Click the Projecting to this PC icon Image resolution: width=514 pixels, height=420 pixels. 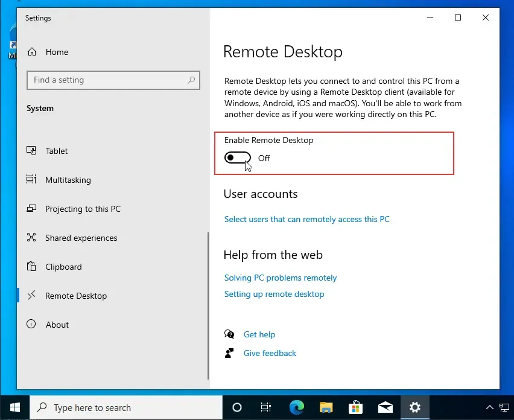tap(31, 209)
